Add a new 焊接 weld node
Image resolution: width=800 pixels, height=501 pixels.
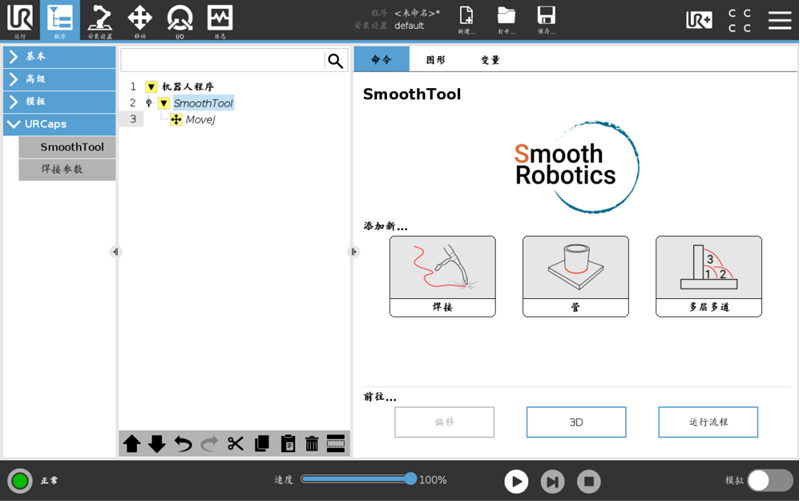[x=442, y=277]
